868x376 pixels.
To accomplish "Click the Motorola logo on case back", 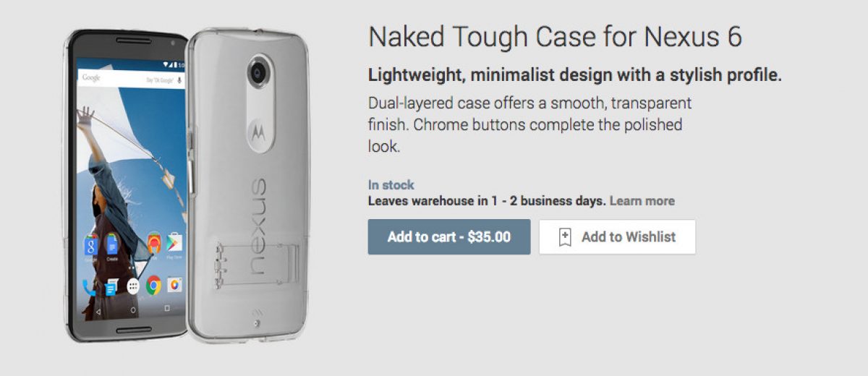I will coord(258,132).
